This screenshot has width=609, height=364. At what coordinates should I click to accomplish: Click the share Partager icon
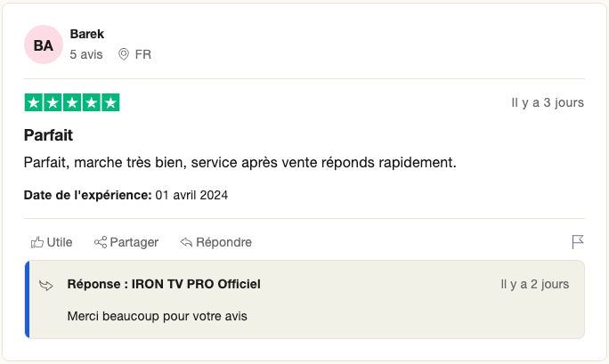coord(101,242)
